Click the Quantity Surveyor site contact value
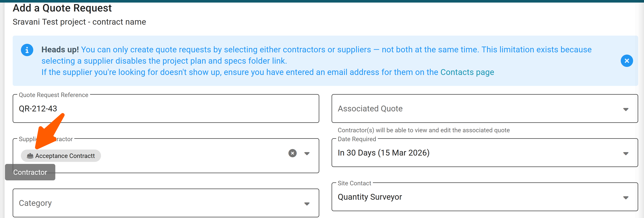This screenshot has width=644, height=218. point(369,197)
